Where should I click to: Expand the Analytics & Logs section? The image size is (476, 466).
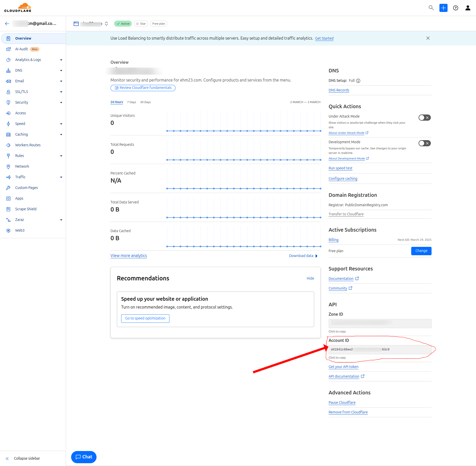[61, 60]
